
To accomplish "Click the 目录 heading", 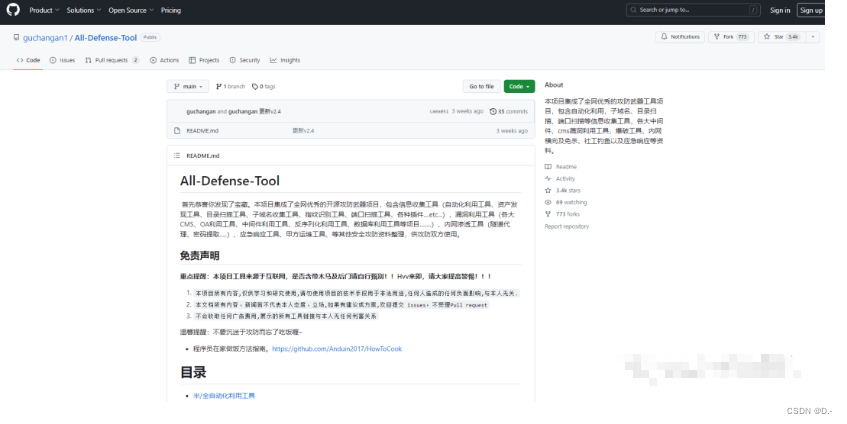I will pyautogui.click(x=193, y=372).
